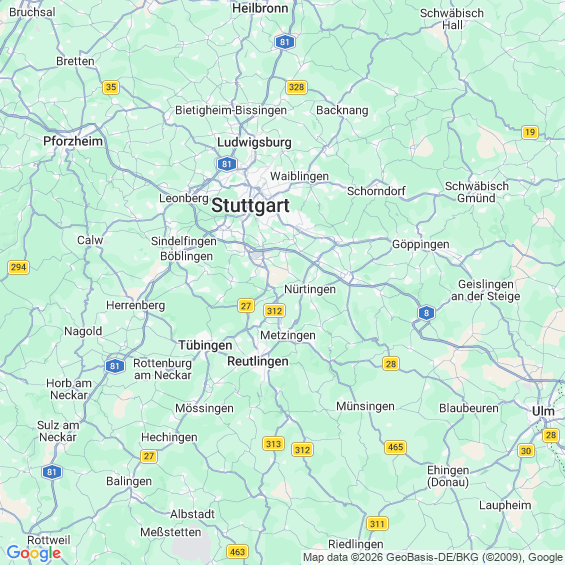Select the 294 road shield near Calw

tap(18, 267)
